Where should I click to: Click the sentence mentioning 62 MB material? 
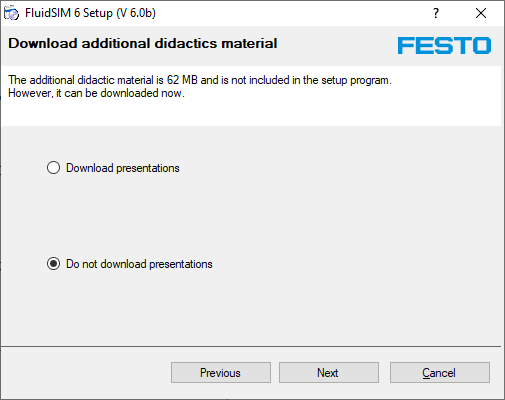[200, 80]
